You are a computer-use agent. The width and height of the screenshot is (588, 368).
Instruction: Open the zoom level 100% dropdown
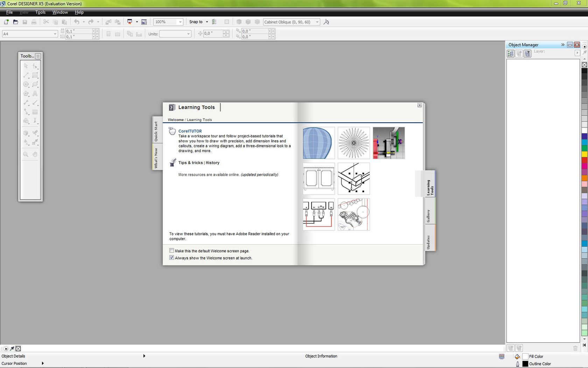(180, 22)
